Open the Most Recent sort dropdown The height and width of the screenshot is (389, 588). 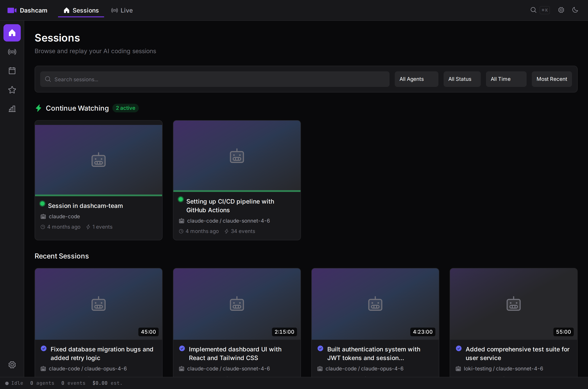pyautogui.click(x=551, y=79)
